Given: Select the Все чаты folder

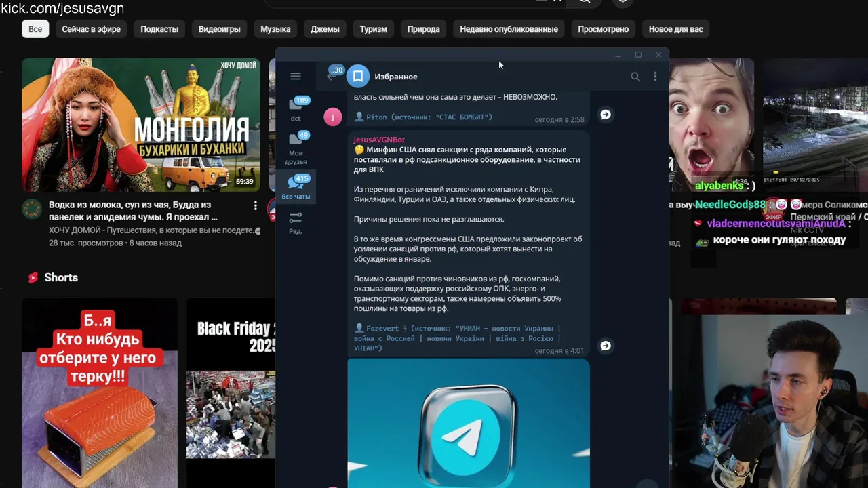Looking at the screenshot, I should click(296, 188).
